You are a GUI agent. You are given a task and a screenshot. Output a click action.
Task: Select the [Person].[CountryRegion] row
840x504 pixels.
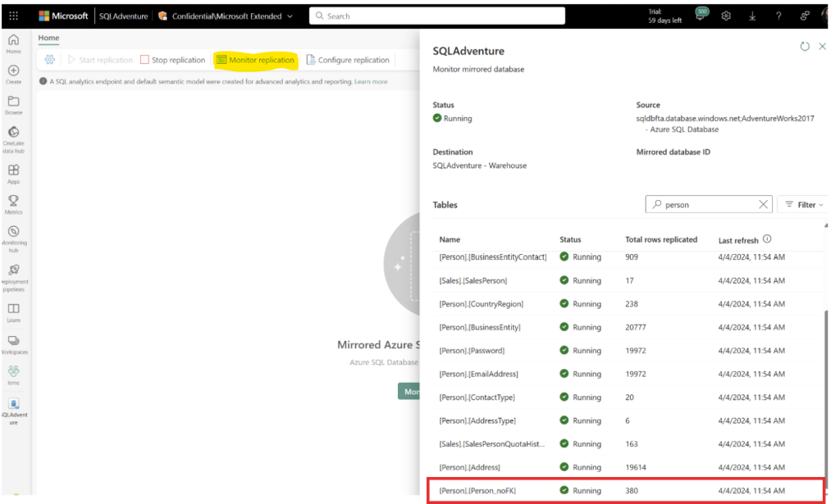[628, 304]
